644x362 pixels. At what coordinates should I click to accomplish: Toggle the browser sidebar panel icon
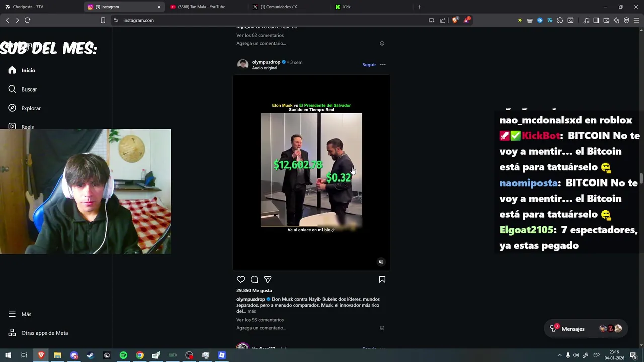coord(596,20)
